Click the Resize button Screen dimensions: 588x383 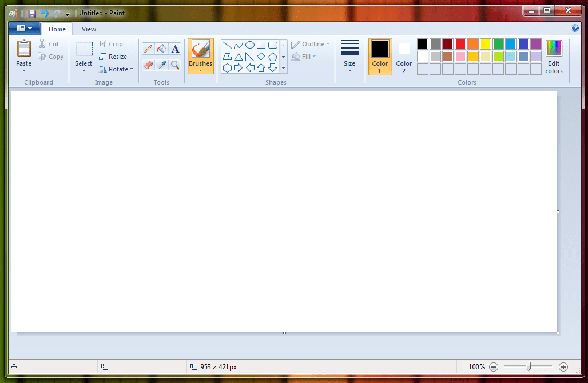click(113, 57)
